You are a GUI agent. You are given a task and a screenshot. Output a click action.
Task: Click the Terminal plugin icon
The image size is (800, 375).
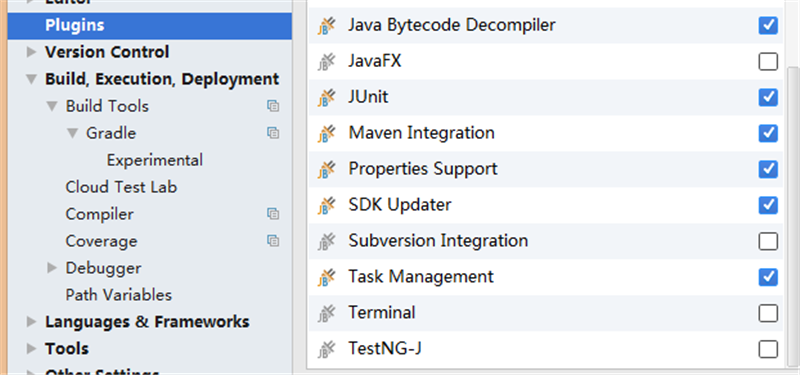tap(326, 313)
